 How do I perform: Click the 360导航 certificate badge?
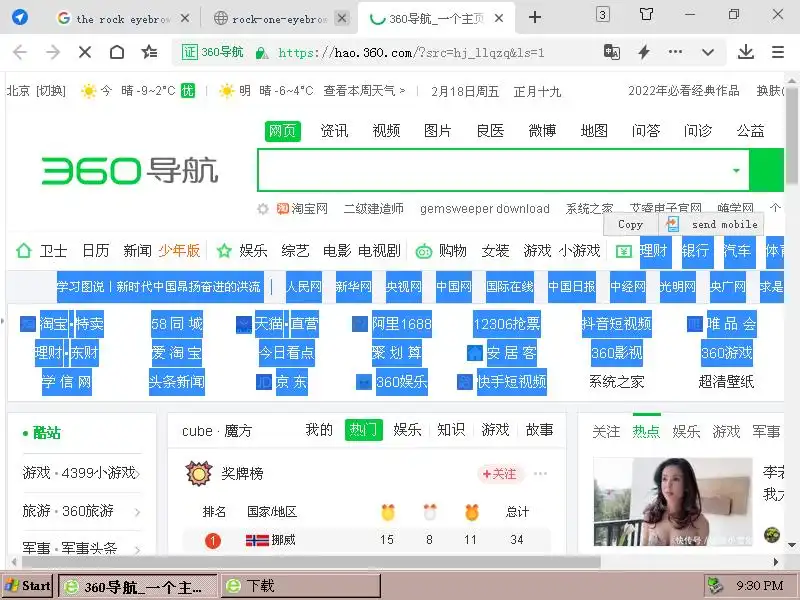coord(212,52)
